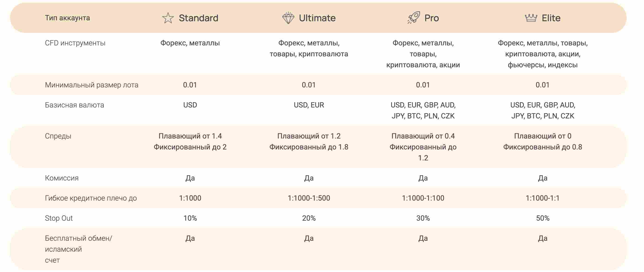Click the "Stop Out" row label
Viewport: 644px width, 272px height.
[x=59, y=218]
